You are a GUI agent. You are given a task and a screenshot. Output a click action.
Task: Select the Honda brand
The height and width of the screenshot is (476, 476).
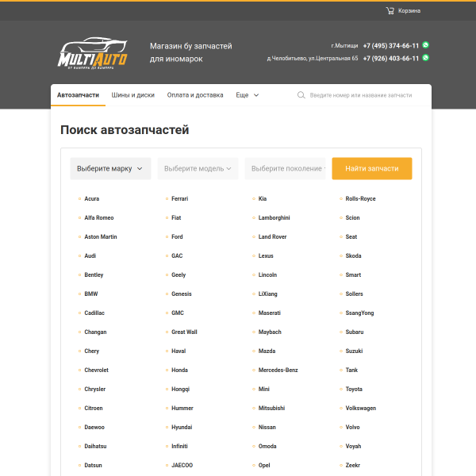pyautogui.click(x=180, y=370)
